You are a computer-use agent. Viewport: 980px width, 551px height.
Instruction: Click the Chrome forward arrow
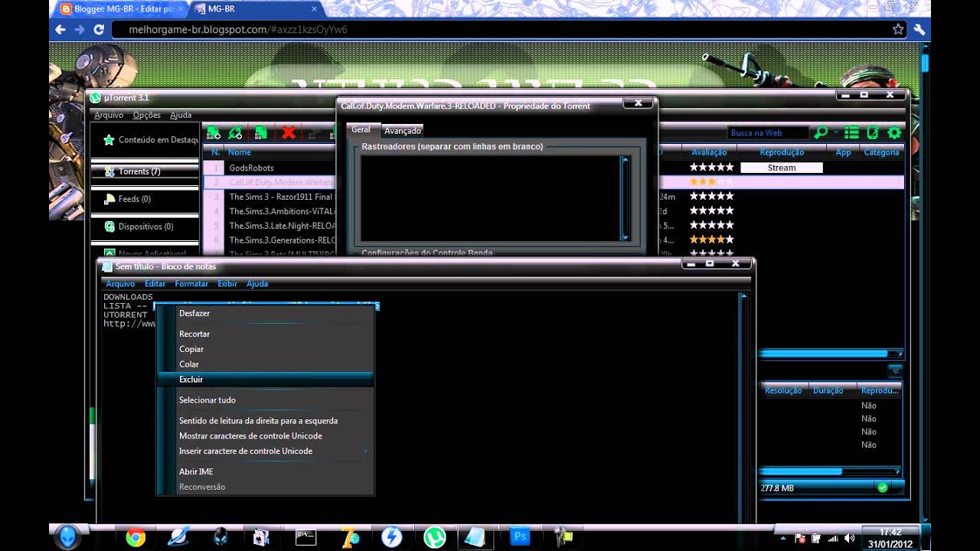[x=80, y=30]
